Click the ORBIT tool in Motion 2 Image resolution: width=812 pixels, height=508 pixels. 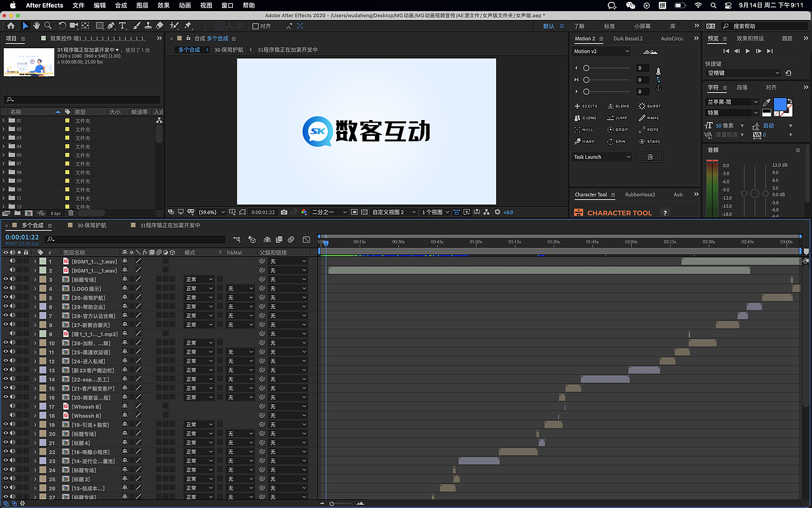617,130
